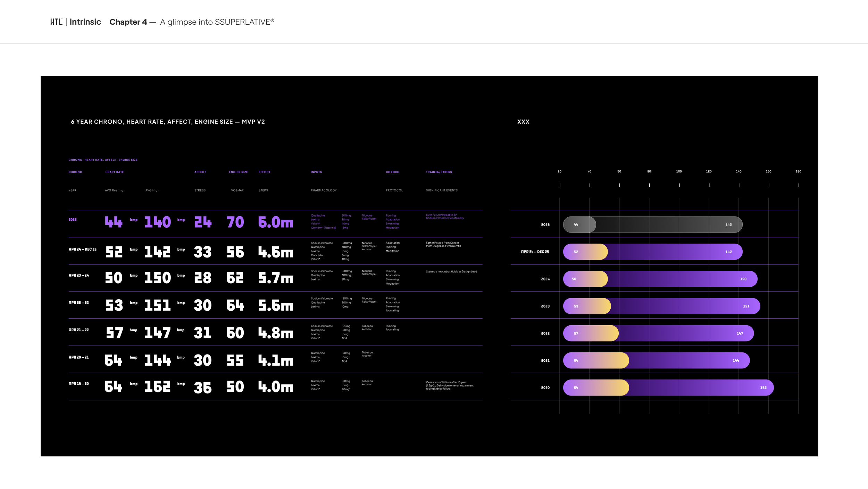Click the AFFECT column header
868x489 pixels.
[x=200, y=172]
